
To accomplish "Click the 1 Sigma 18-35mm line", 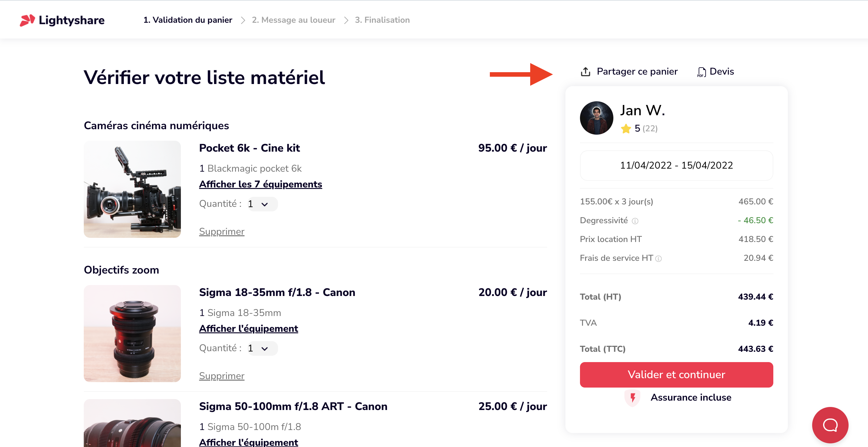I will 240,313.
